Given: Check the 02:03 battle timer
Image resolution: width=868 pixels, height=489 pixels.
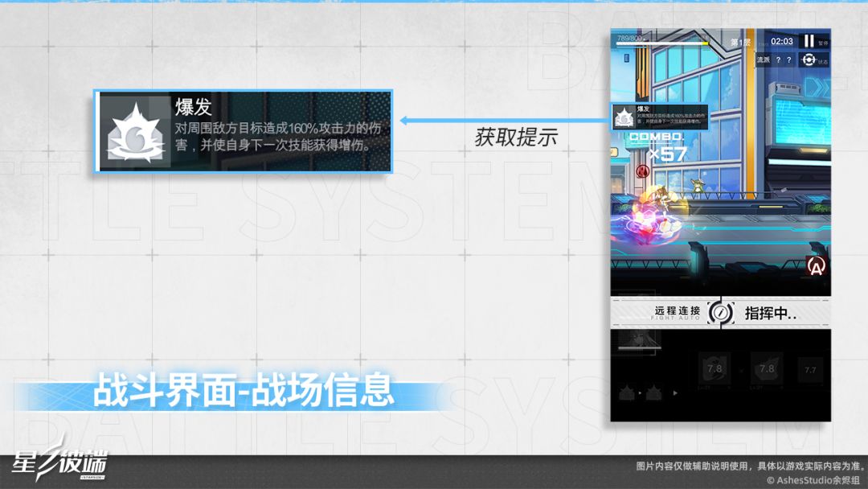Looking at the screenshot, I should click(x=782, y=42).
